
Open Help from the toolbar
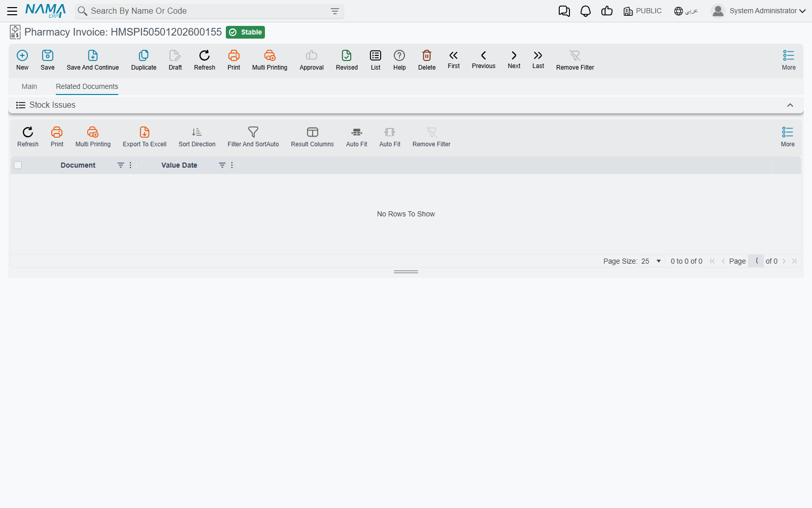399,60
